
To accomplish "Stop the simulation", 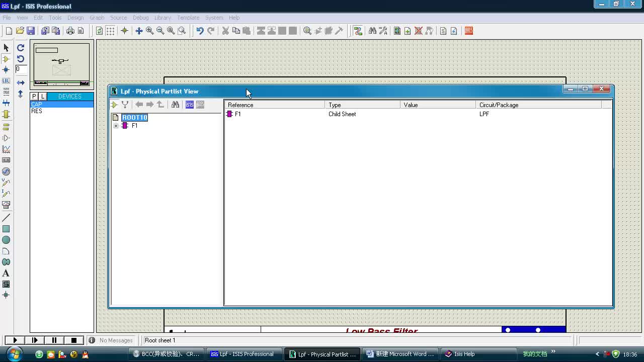I will 74,340.
